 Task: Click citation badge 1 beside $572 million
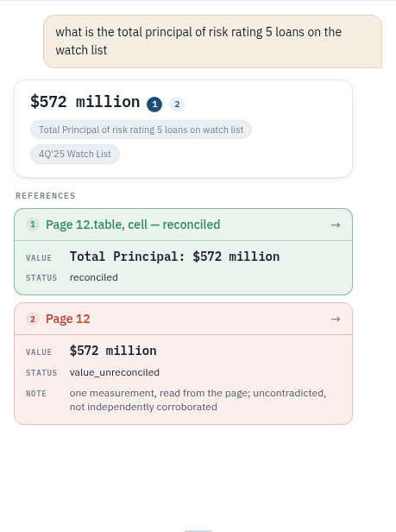point(154,104)
